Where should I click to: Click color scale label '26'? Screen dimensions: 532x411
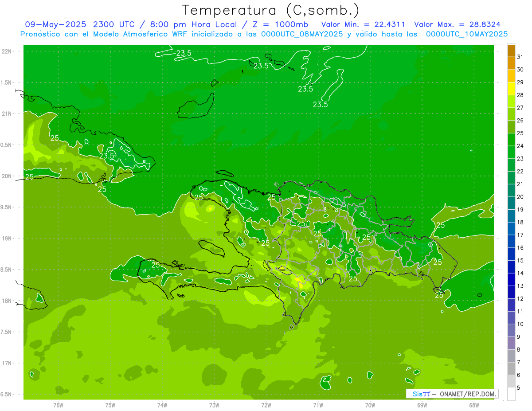click(x=520, y=121)
